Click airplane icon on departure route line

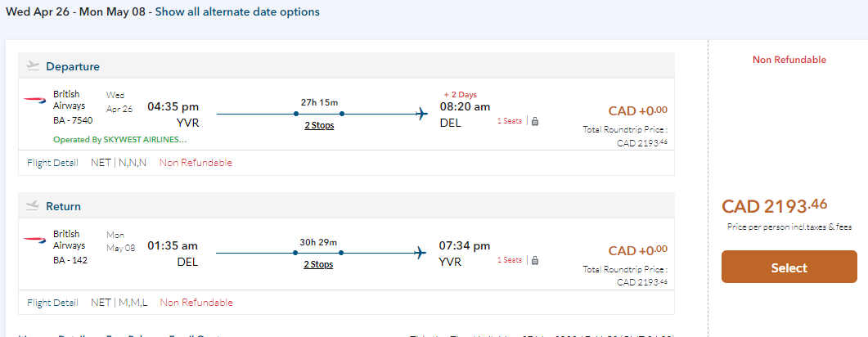click(x=422, y=114)
